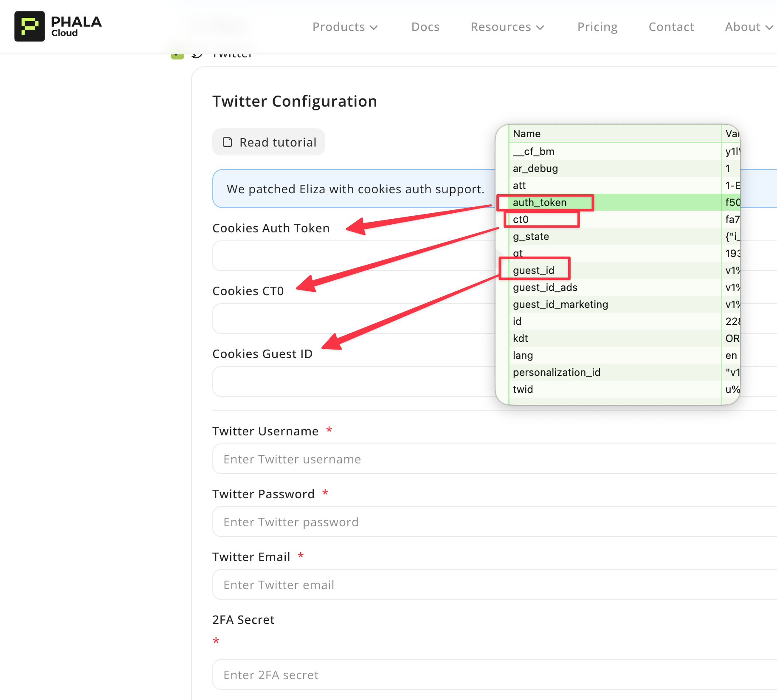Select the att cookie row

[624, 186]
